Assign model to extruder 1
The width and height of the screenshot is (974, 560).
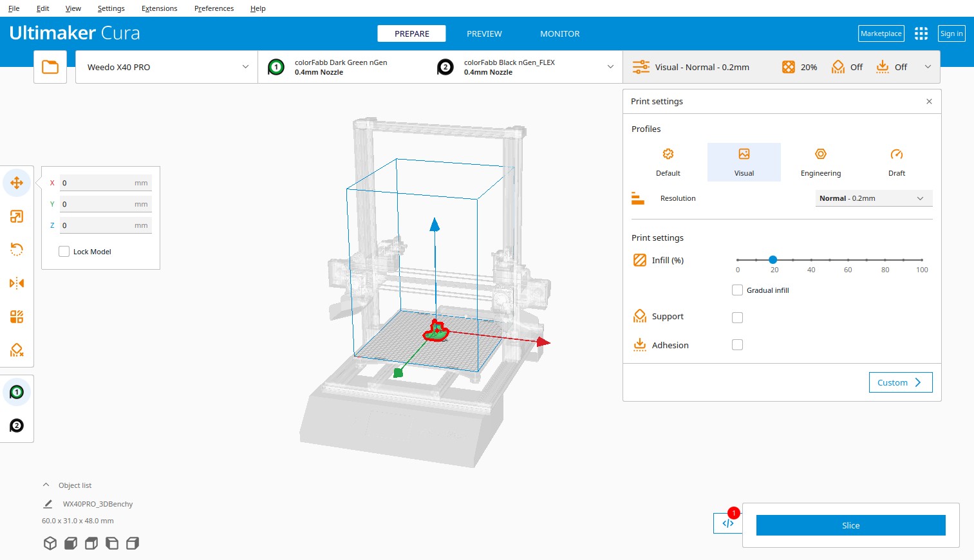coord(17,392)
